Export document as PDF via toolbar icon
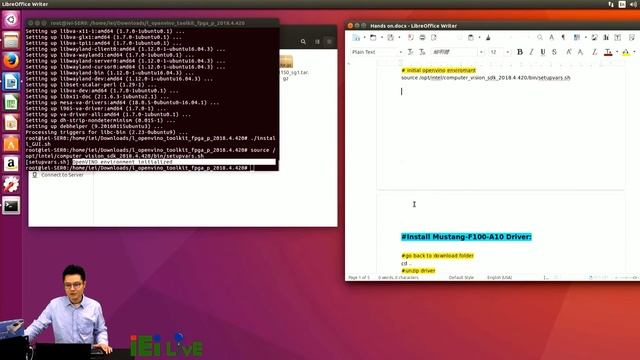This screenshot has height=360, width=640. coord(411,38)
